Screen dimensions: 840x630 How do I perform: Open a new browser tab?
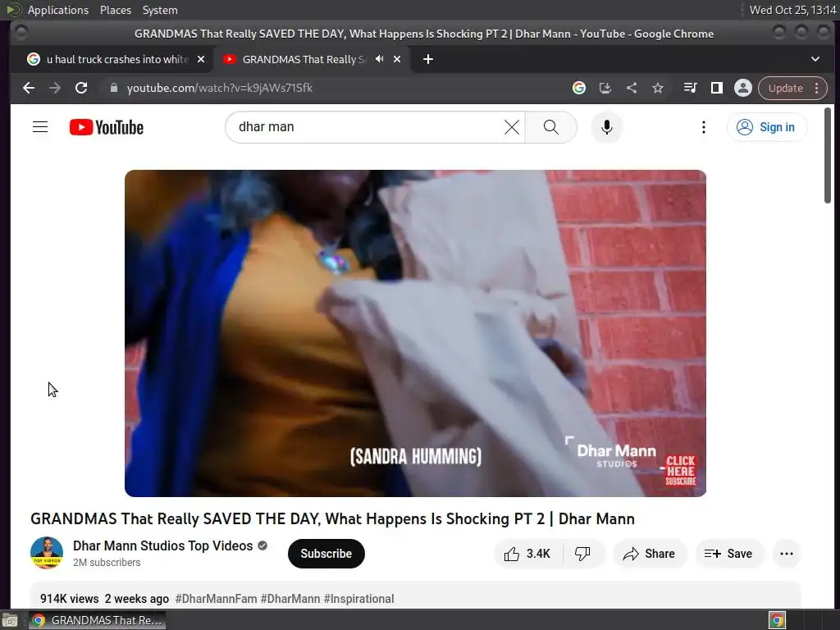tap(427, 59)
